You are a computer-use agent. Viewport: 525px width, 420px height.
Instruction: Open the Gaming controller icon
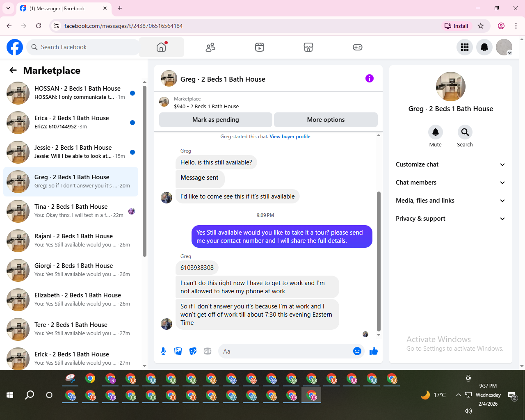358,47
